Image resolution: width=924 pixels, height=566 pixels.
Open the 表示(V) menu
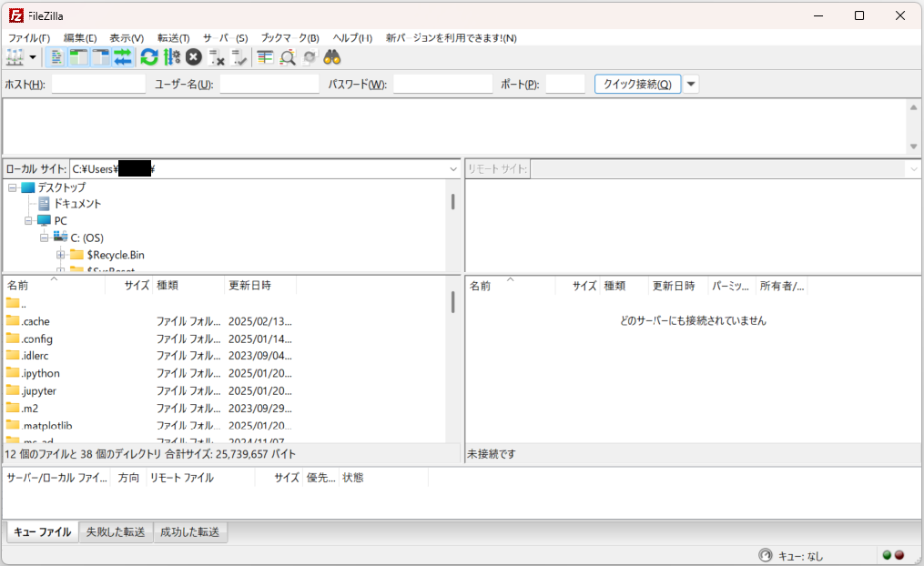coord(127,37)
